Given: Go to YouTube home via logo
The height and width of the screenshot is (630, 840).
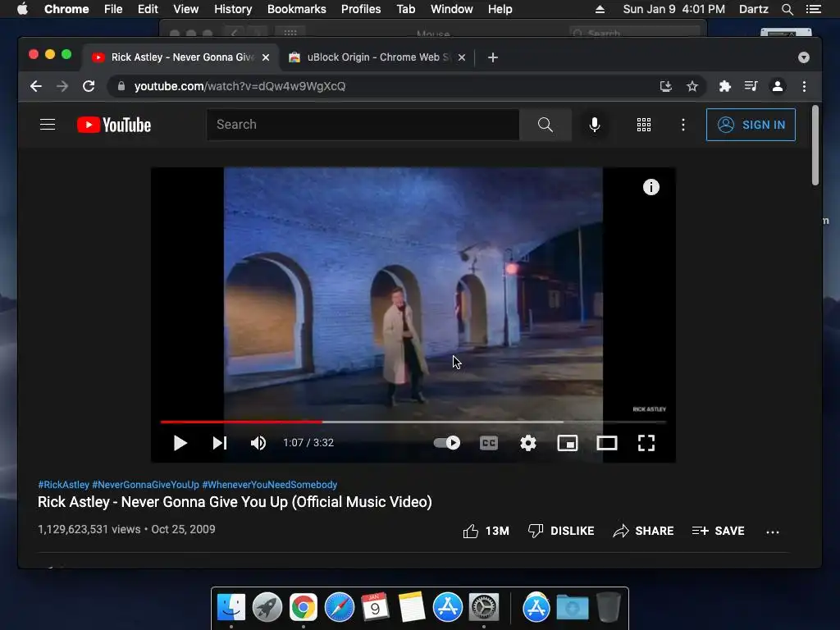Looking at the screenshot, I should (114, 125).
